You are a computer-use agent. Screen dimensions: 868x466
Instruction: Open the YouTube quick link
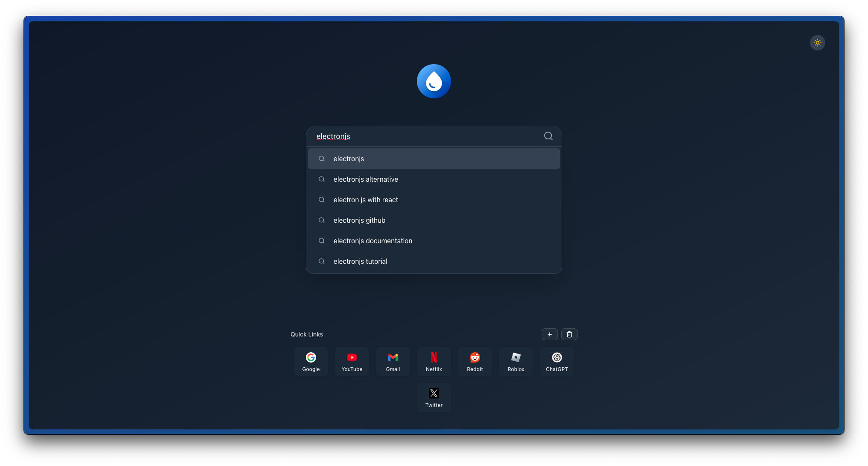[352, 362]
